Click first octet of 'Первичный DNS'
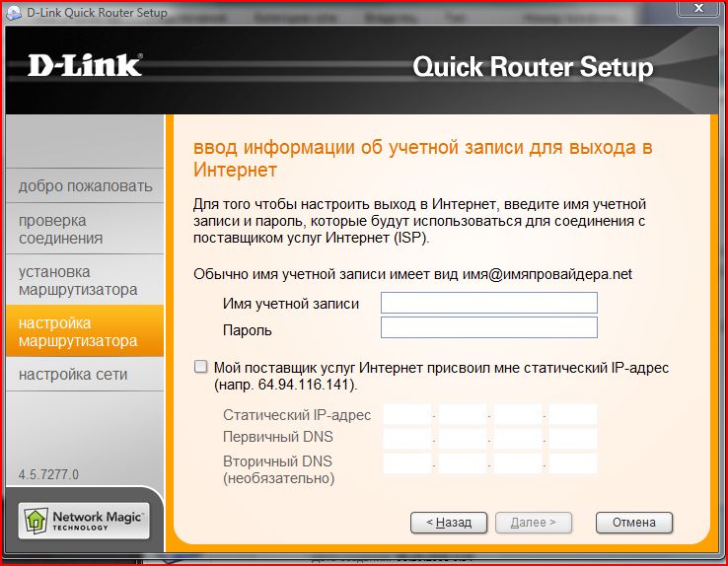The height and width of the screenshot is (566, 728). tap(407, 439)
